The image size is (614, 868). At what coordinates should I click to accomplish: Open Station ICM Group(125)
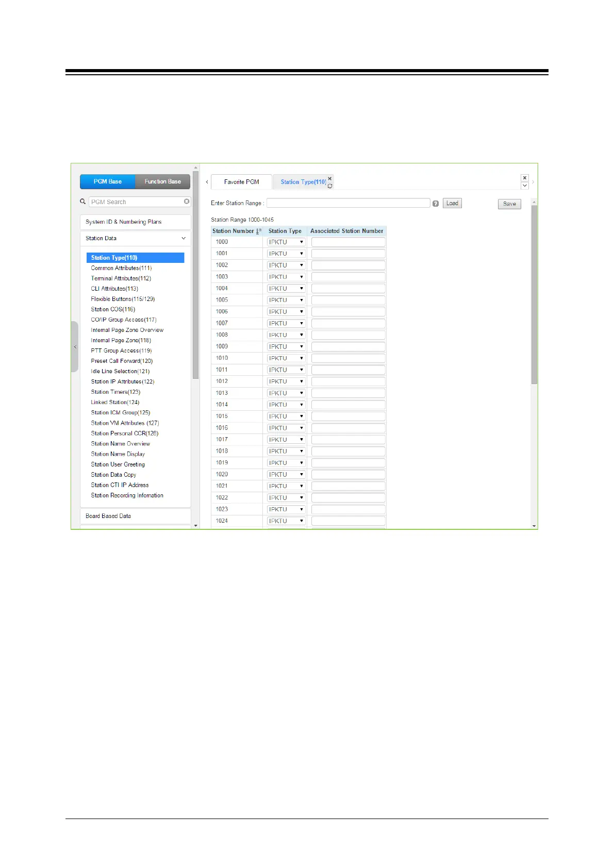(121, 412)
